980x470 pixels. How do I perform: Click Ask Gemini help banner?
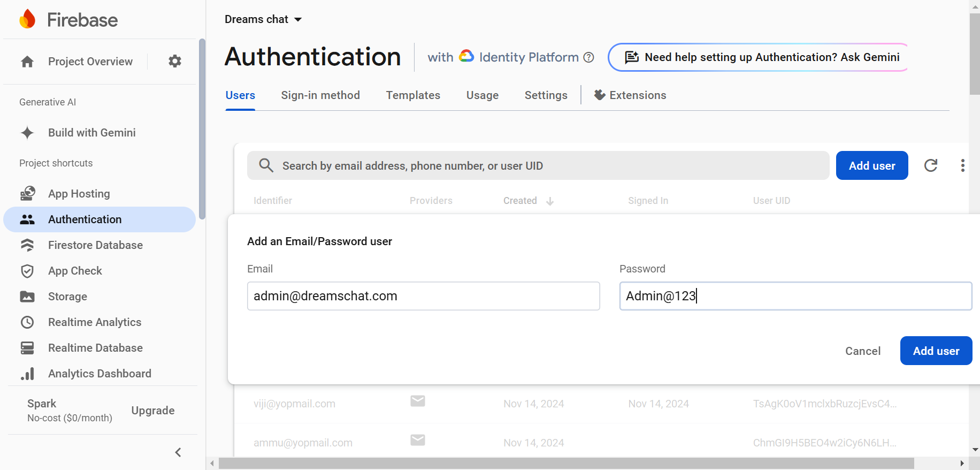(x=758, y=57)
